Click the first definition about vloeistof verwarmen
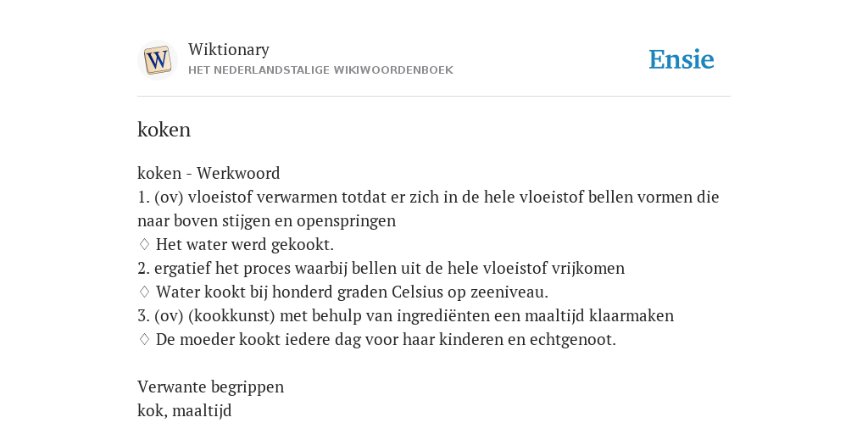The width and height of the screenshot is (868, 434). click(x=428, y=209)
